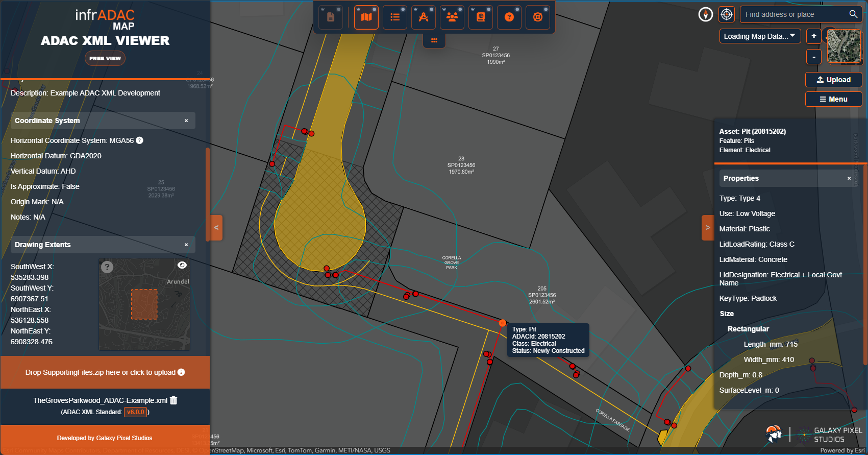Click Asset: Pit (20815202) header

753,131
